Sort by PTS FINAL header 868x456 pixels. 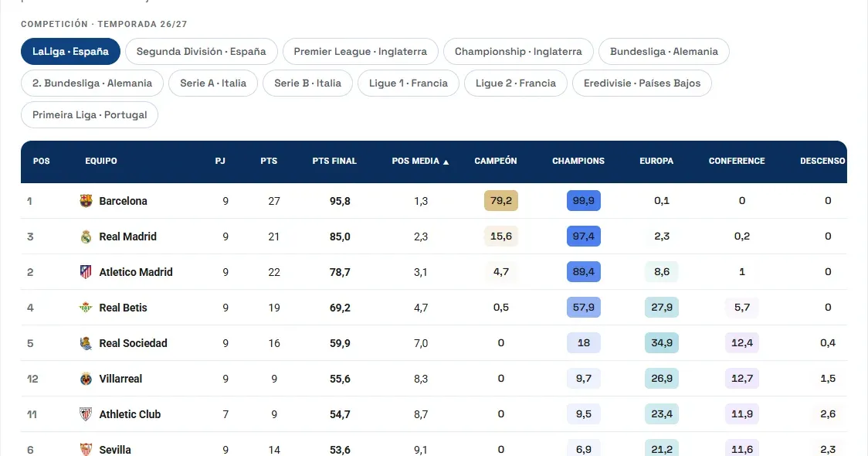tap(334, 161)
